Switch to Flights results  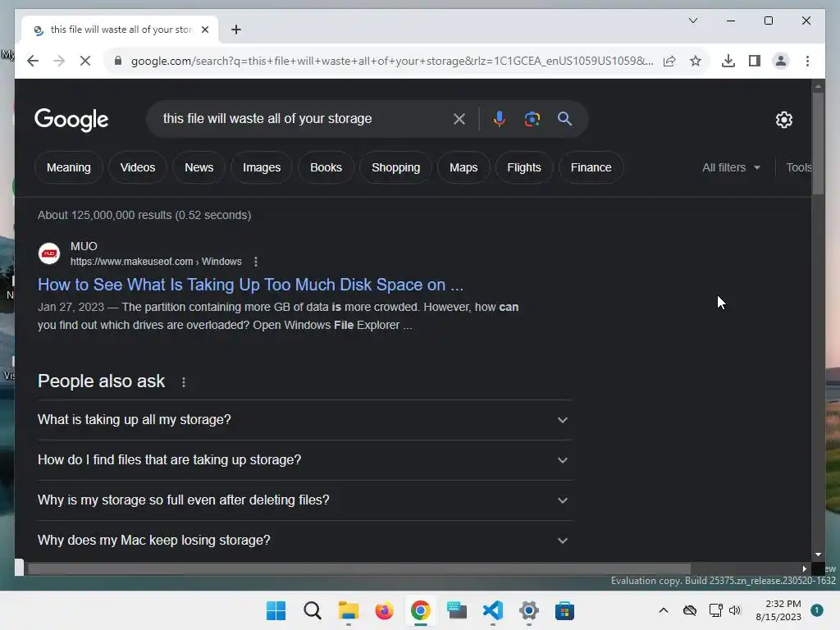point(524,167)
